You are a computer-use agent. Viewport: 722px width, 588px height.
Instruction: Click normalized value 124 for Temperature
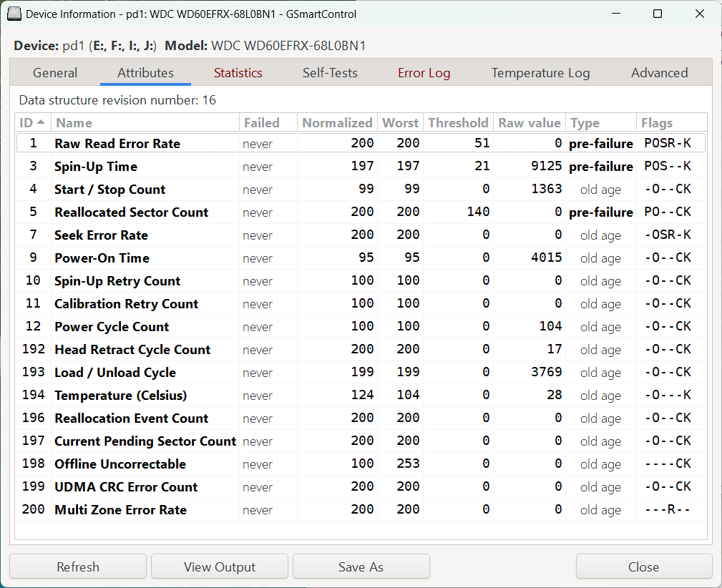(362, 395)
